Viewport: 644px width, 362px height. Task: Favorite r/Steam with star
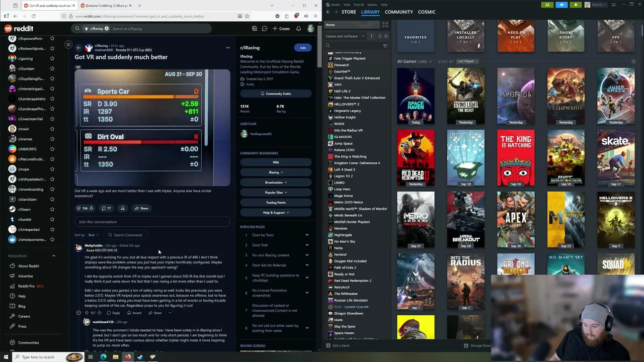click(52, 210)
